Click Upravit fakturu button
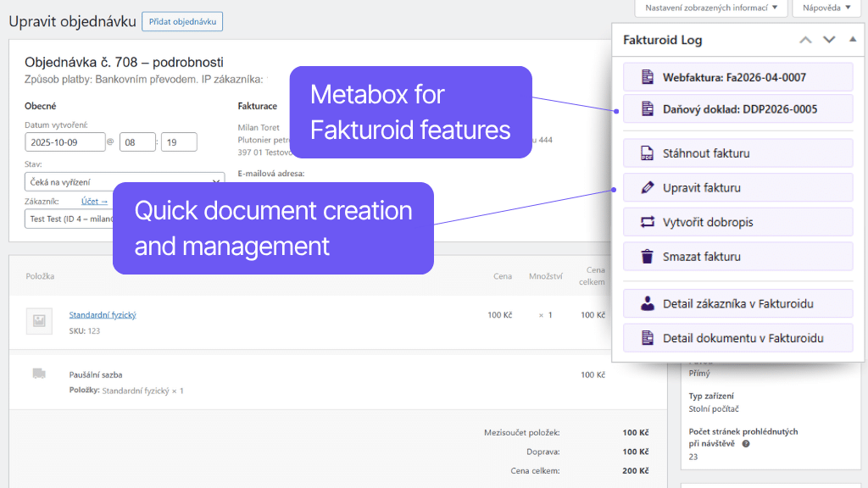868x488 pixels. [738, 187]
